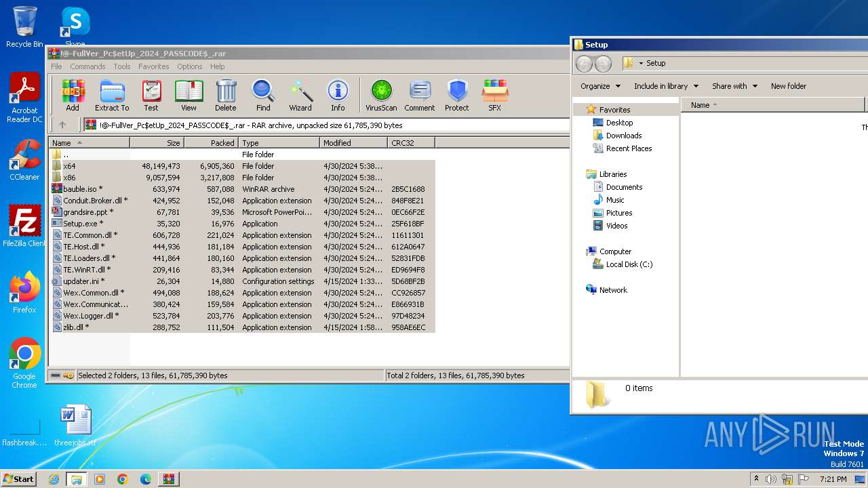The width and height of the screenshot is (868, 488).
Task: Open the Help menu in WinRAR
Action: pos(217,66)
